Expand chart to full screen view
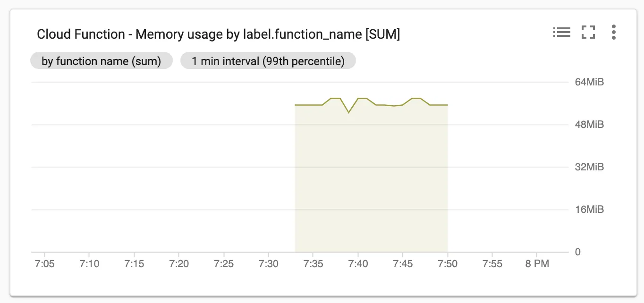The width and height of the screenshot is (644, 303). [588, 32]
